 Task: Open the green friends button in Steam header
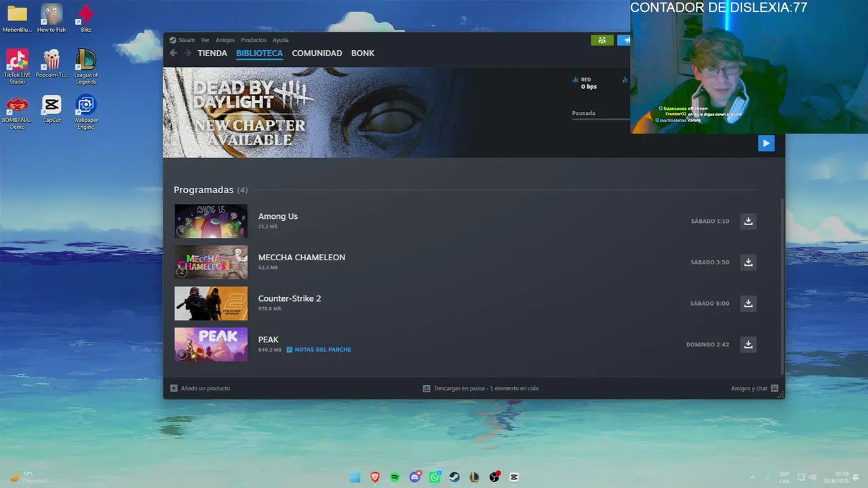coord(602,40)
